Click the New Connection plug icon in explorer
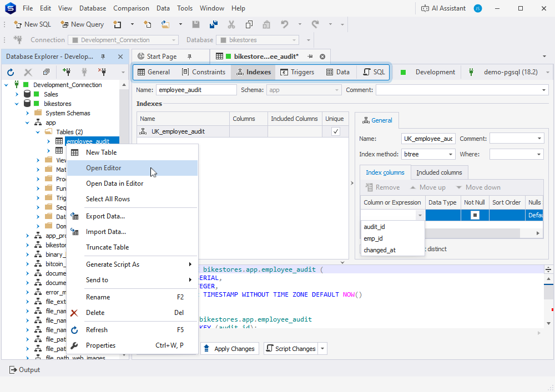Image resolution: width=555 pixels, height=392 pixels. [x=67, y=72]
